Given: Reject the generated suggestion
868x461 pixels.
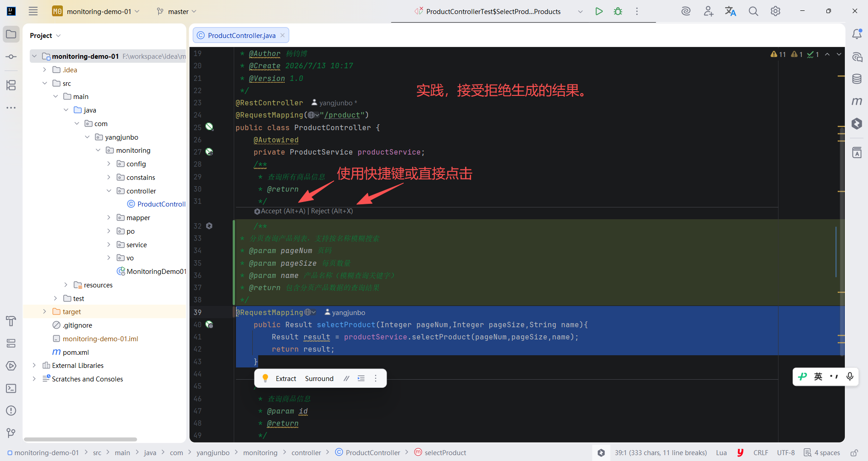Looking at the screenshot, I should tap(332, 211).
